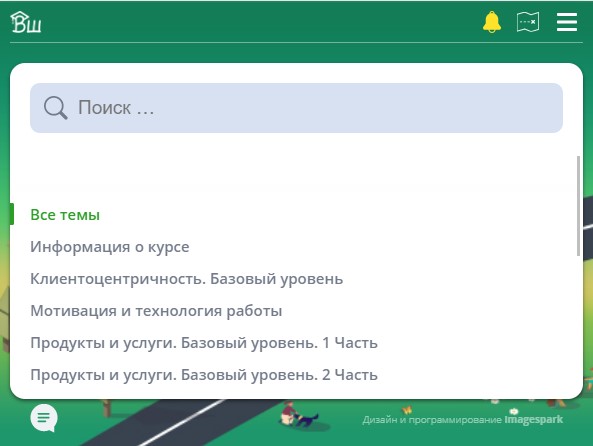Screen dimensions: 593x446
Task: Follow the Imagespark link
Action: (x=534, y=419)
